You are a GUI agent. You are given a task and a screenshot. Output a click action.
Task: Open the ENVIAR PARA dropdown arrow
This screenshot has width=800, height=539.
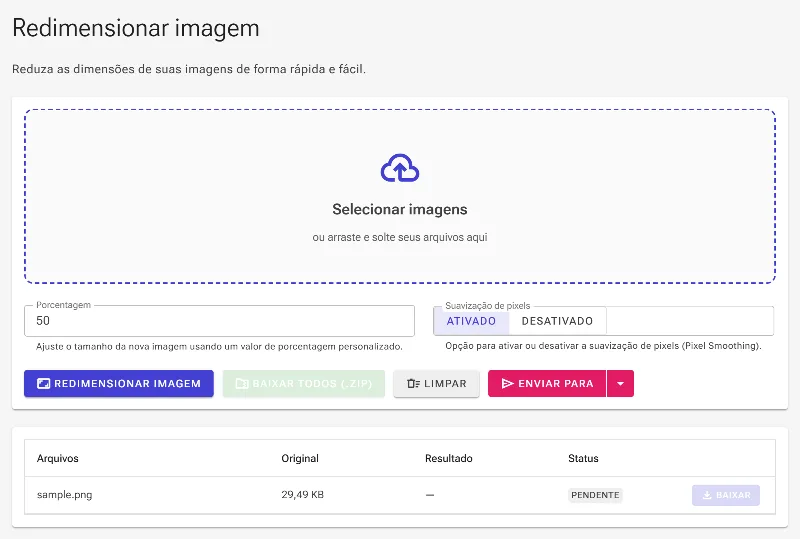pyautogui.click(x=620, y=383)
